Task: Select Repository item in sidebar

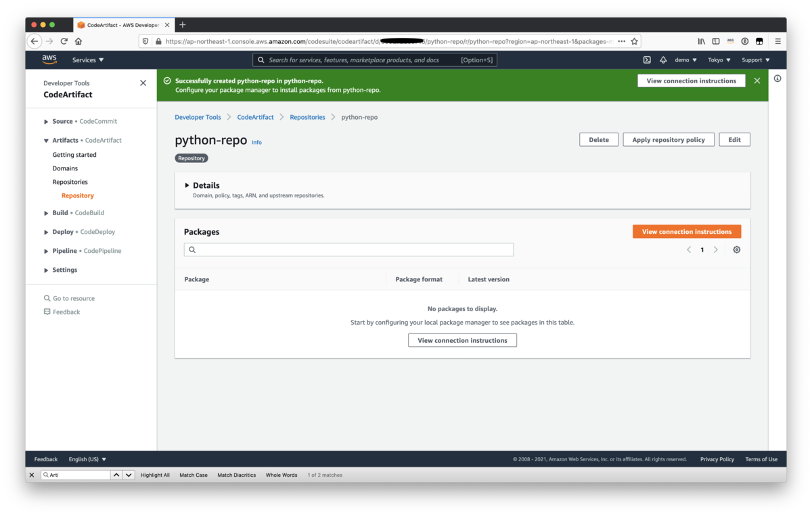Action: point(78,195)
